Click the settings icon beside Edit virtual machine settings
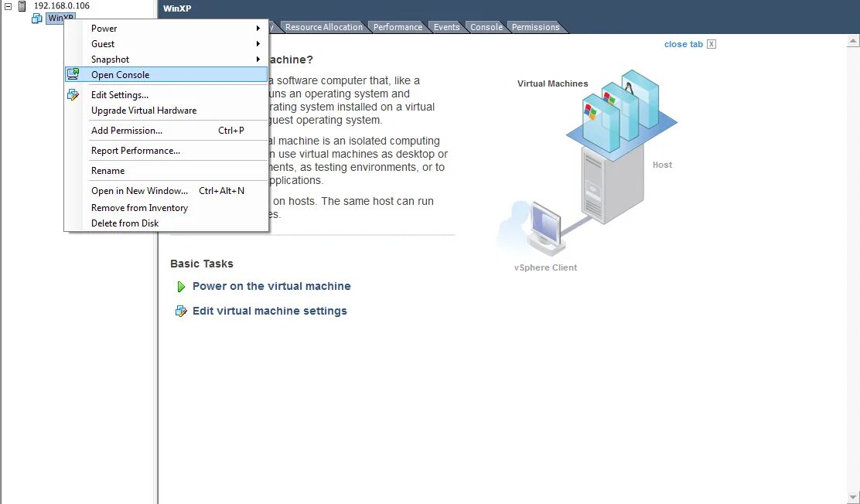Screen dimensions: 860x504 pyautogui.click(x=181, y=311)
